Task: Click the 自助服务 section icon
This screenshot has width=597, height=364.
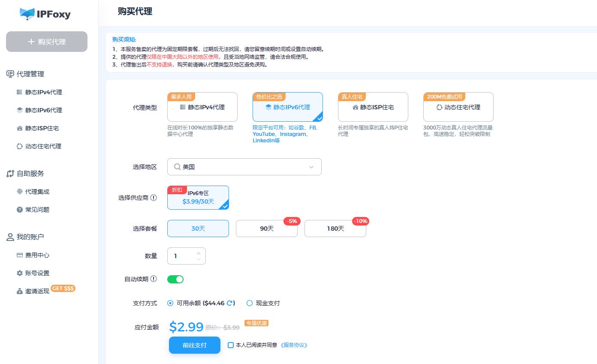Action: point(10,174)
